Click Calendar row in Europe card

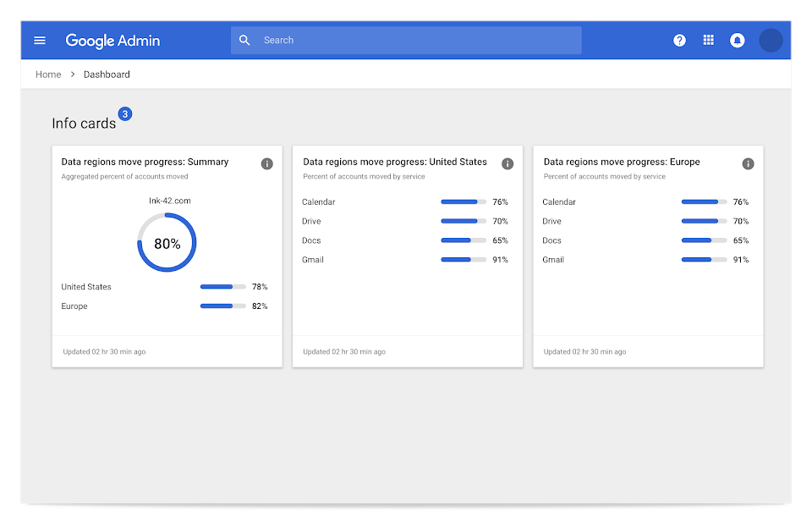click(559, 202)
